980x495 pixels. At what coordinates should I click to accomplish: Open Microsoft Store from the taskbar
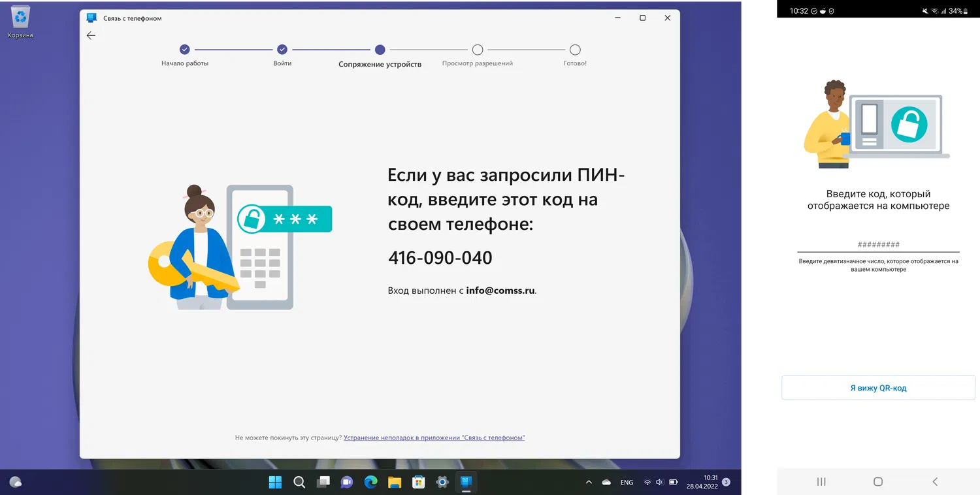pyautogui.click(x=418, y=482)
